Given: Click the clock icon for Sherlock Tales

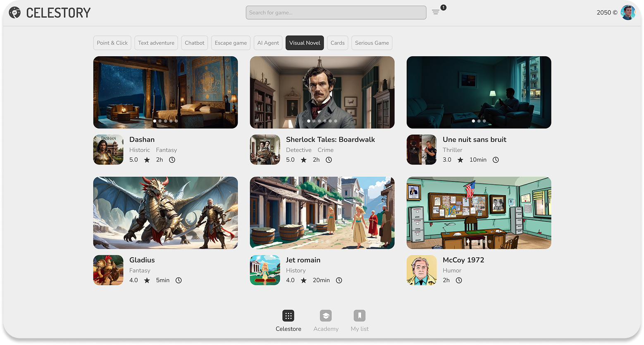Looking at the screenshot, I should (329, 160).
